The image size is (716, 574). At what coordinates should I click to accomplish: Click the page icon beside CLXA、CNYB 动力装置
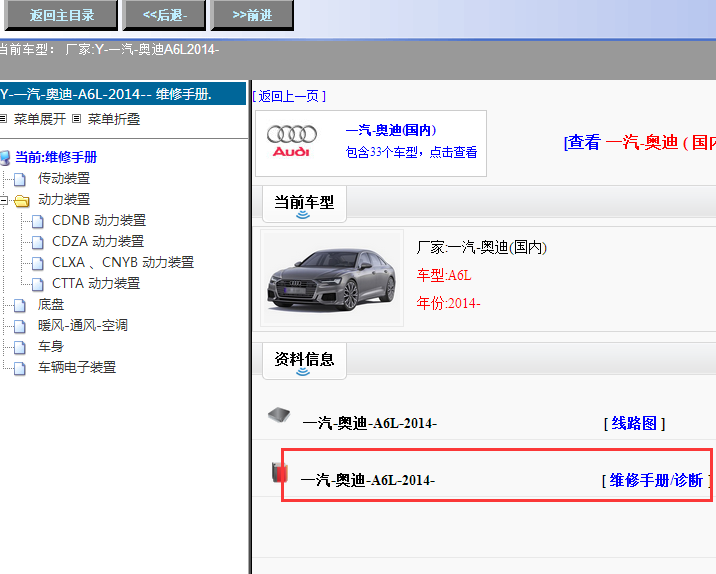(x=38, y=263)
